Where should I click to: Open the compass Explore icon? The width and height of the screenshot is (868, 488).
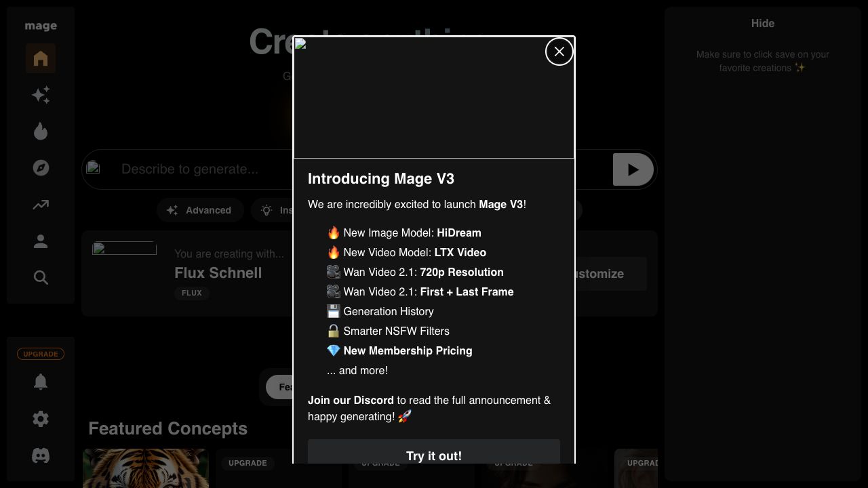[41, 167]
